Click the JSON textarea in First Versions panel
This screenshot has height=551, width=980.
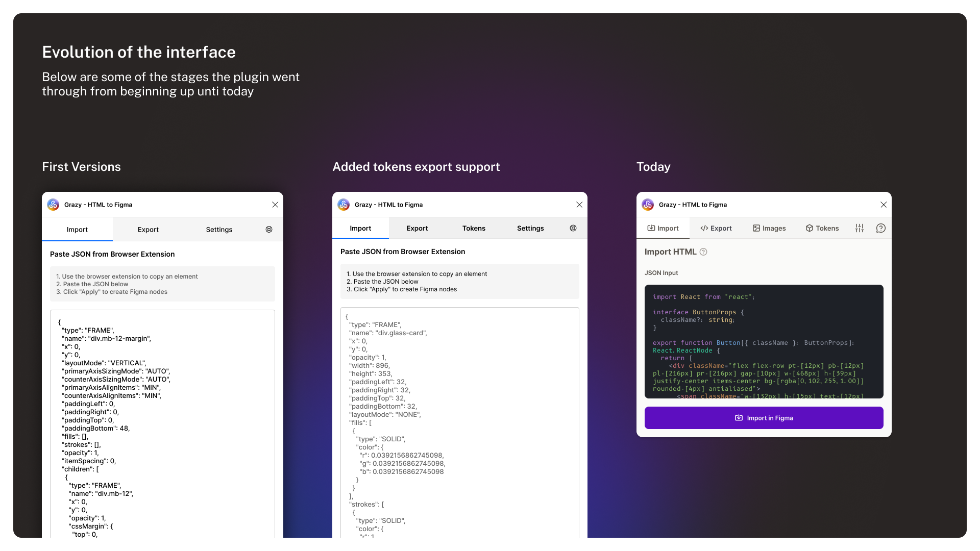(x=162, y=423)
